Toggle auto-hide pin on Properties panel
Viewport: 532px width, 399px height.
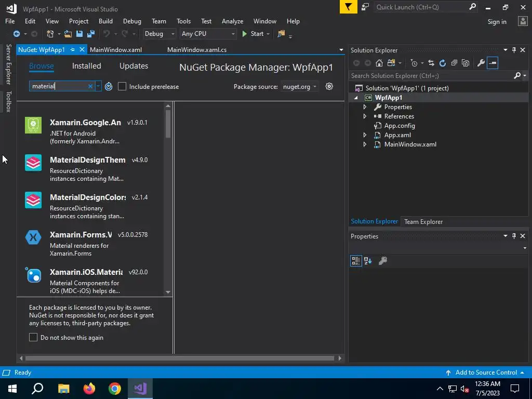[x=514, y=236]
